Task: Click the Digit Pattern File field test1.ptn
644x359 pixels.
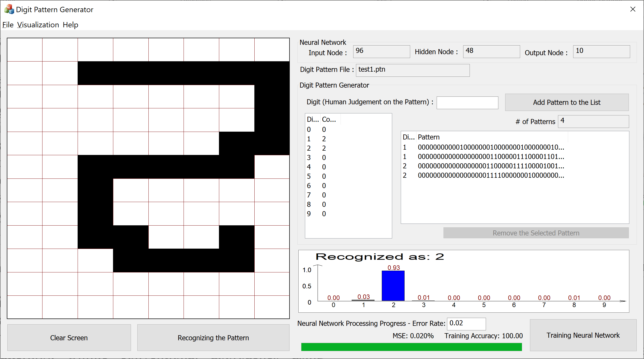Action: pos(412,70)
